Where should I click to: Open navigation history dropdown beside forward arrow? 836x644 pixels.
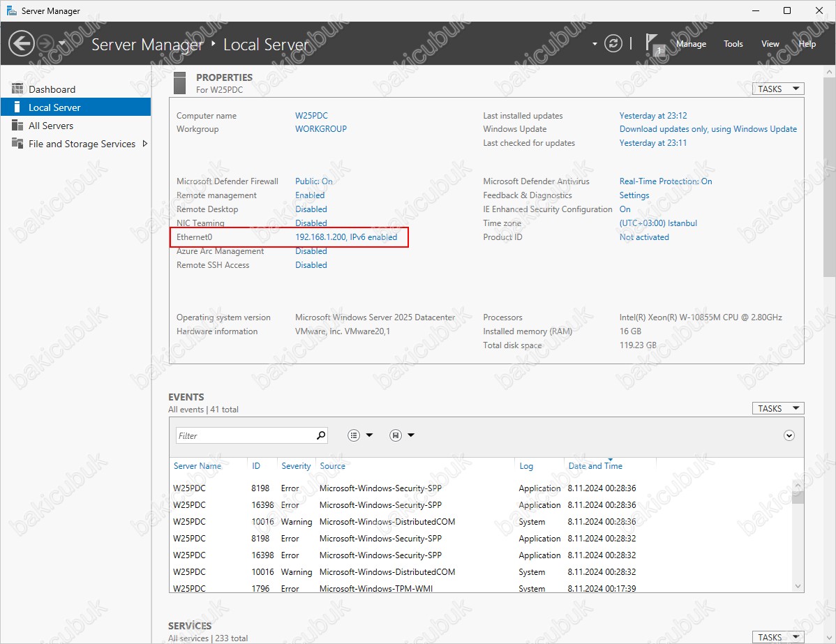tap(62, 44)
